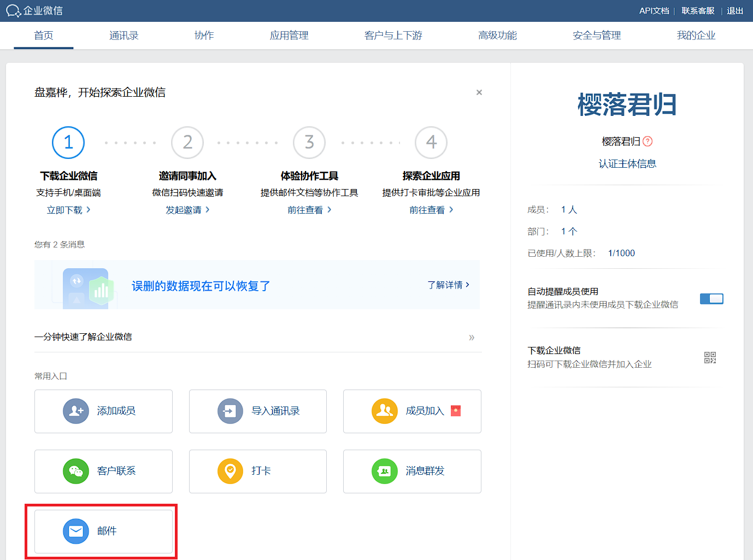Click the 1/1000 usage value
This screenshot has width=753, height=560.
tap(621, 254)
